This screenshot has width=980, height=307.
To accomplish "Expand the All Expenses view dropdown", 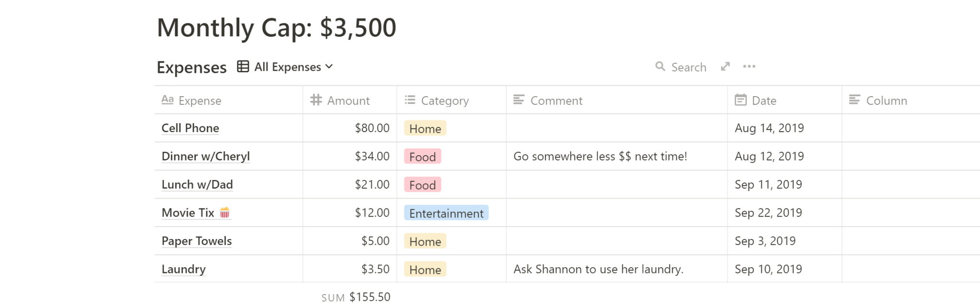I will 329,67.
